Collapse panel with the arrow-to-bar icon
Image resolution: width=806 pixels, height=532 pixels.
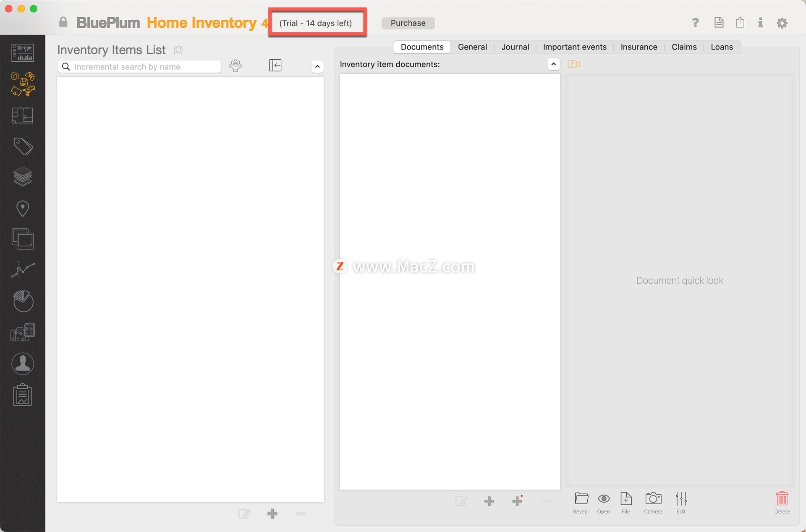pos(275,65)
